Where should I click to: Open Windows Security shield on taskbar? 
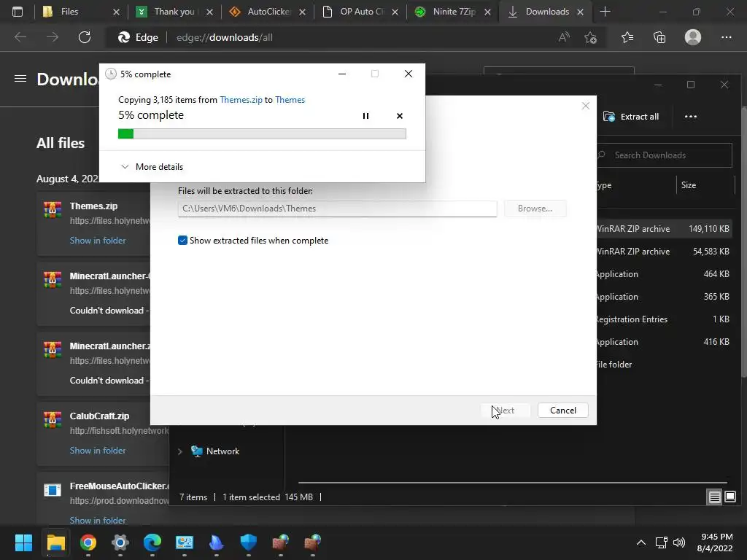click(x=248, y=542)
